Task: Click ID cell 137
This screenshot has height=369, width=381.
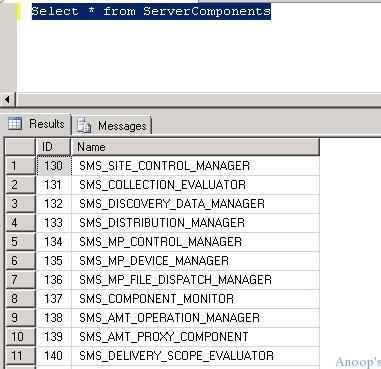Action: pos(54,299)
